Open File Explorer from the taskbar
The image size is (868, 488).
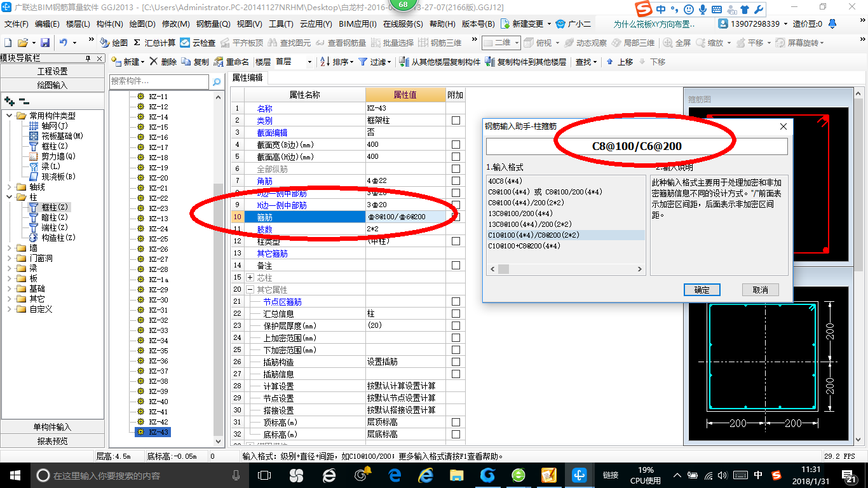[456, 475]
